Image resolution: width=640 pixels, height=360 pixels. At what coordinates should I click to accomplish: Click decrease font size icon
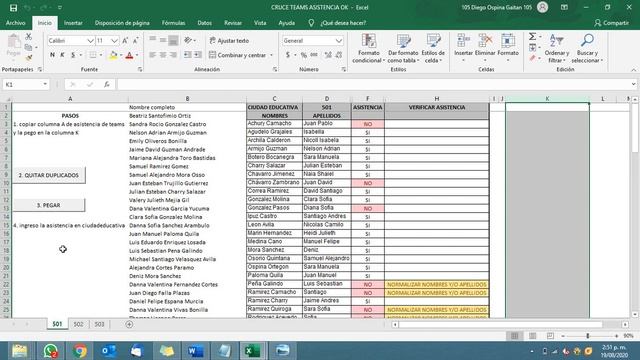136,40
